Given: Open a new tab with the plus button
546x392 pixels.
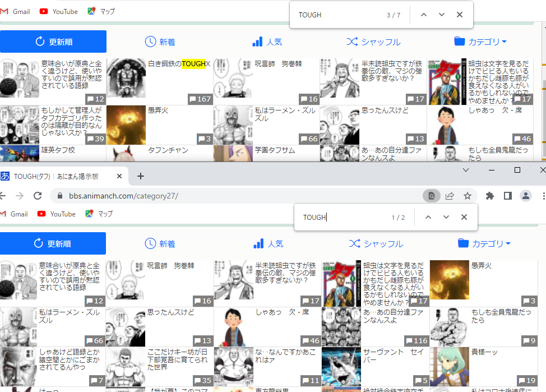Looking at the screenshot, I should [x=141, y=176].
